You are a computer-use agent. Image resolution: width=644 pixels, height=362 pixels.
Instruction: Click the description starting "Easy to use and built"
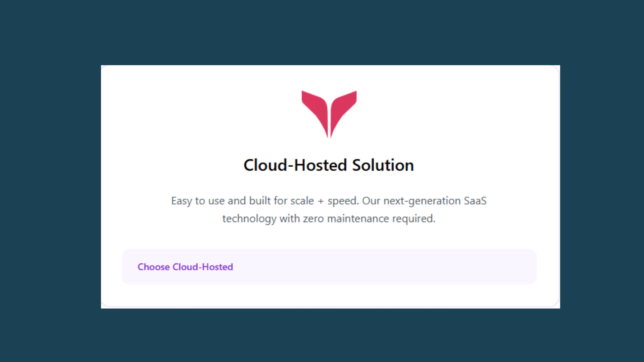click(x=329, y=210)
